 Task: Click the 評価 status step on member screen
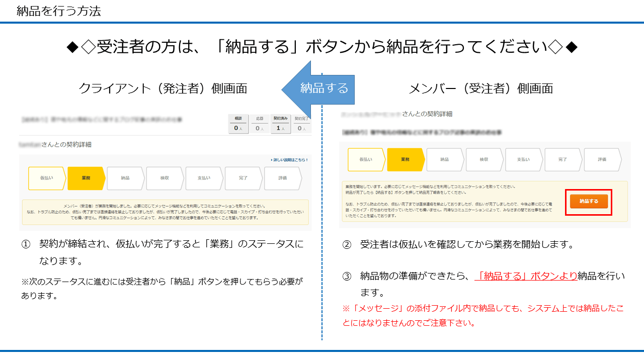(602, 160)
